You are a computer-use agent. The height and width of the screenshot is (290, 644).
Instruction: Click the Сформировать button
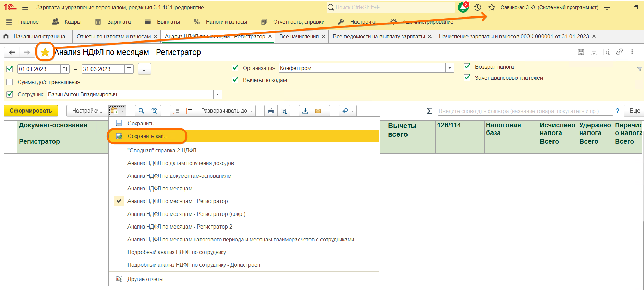tap(31, 111)
